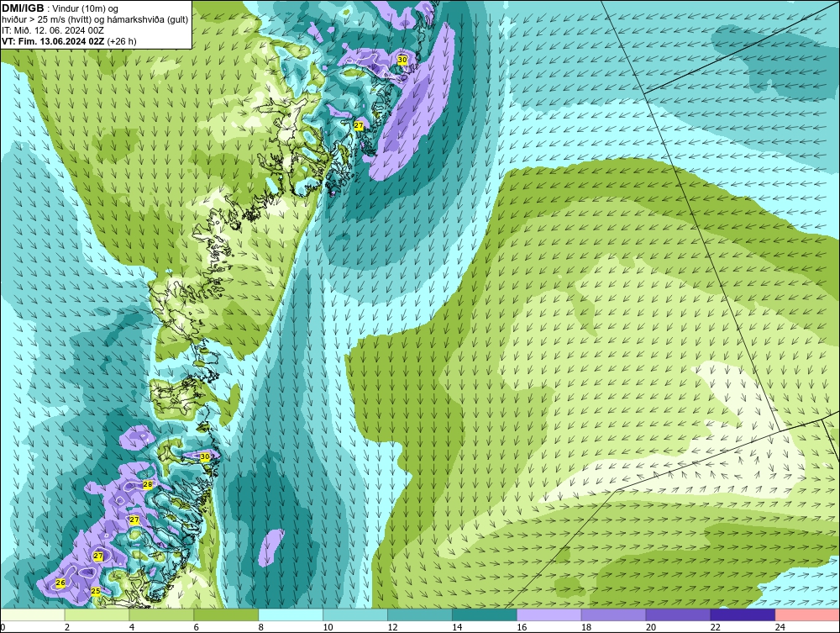Image resolution: width=840 pixels, height=633 pixels.
Task: Click the legend scale value 0
Action: (3, 627)
